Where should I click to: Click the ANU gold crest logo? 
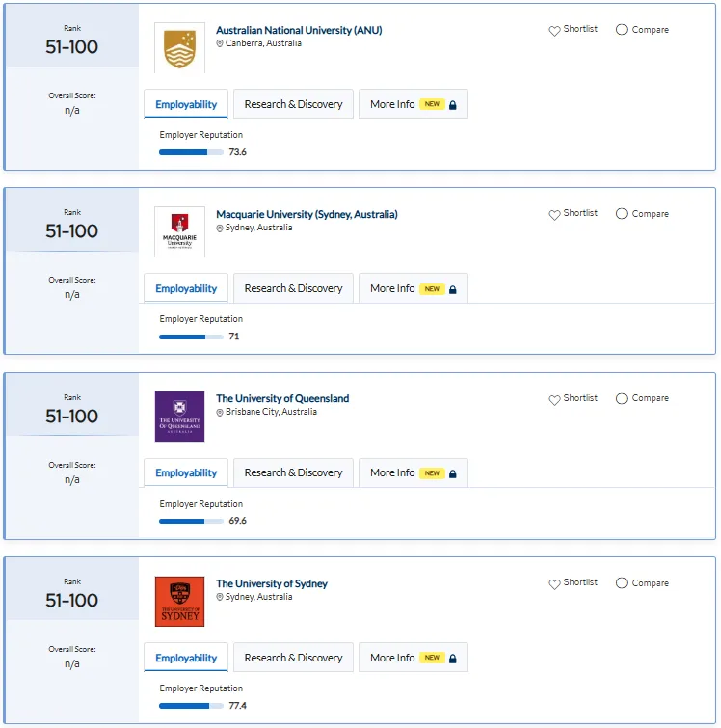179,48
